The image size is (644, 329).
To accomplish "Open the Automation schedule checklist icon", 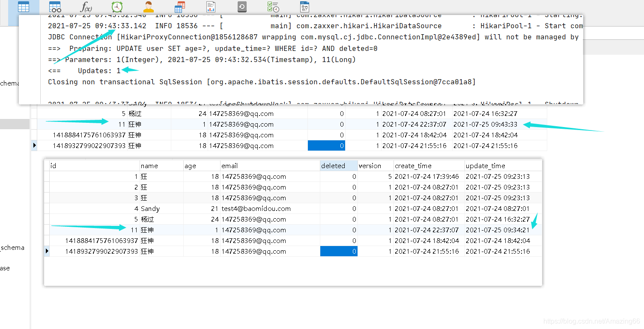I will 273,7.
